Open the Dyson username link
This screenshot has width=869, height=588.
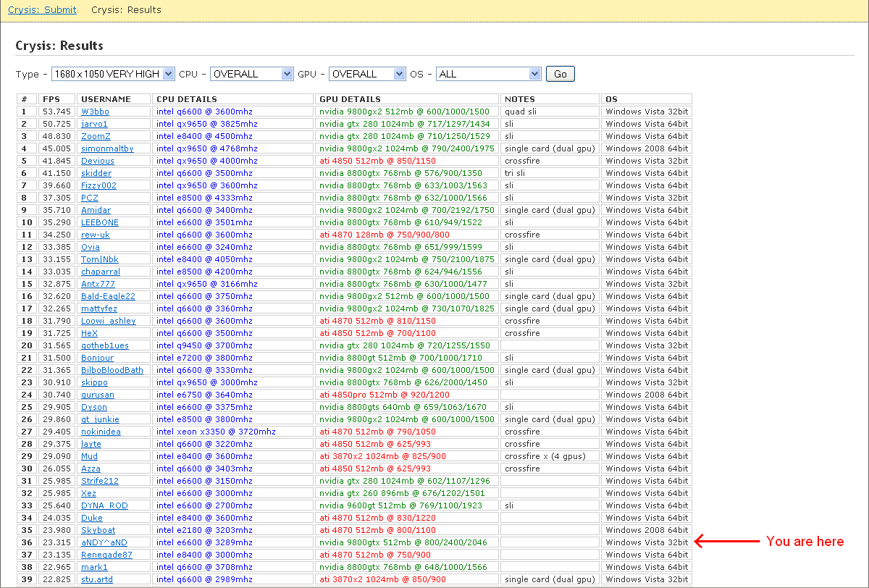click(x=94, y=407)
